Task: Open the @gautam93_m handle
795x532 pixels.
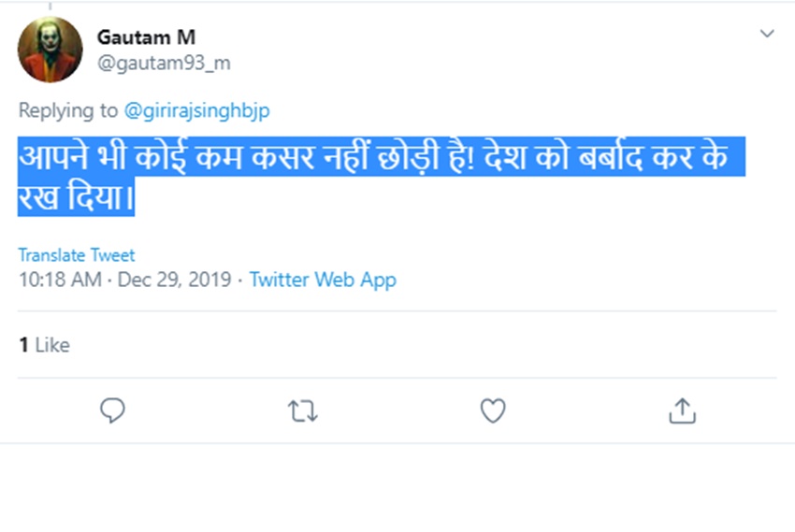Action: 164,64
